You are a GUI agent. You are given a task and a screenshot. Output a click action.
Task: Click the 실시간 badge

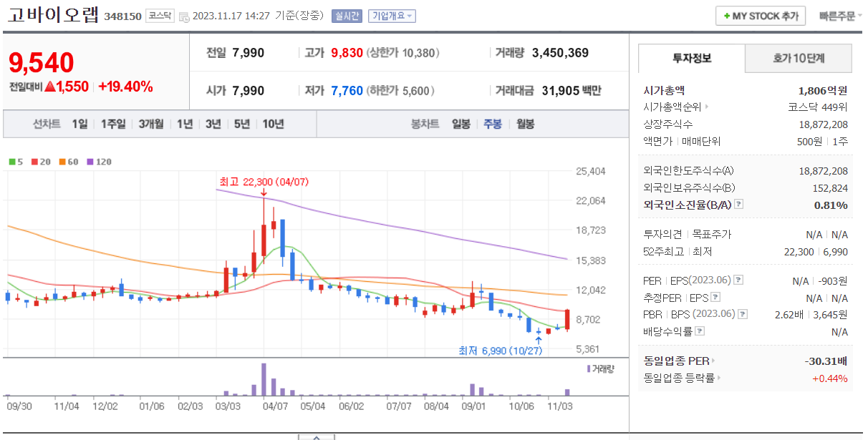click(347, 16)
